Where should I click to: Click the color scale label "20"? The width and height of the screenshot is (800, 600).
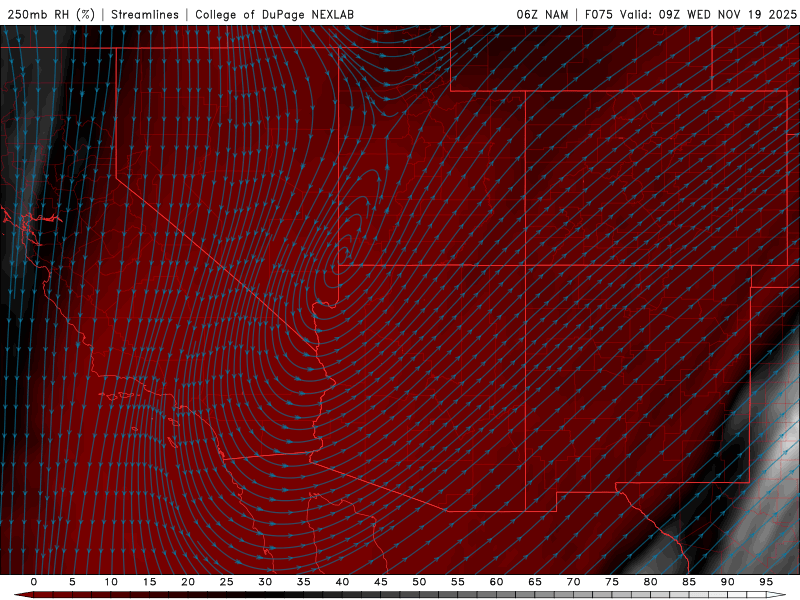point(188,582)
